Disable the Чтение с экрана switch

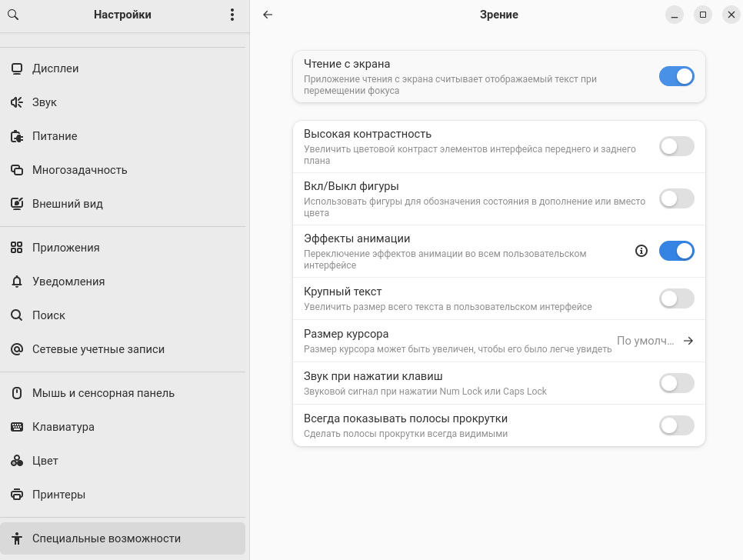click(676, 76)
